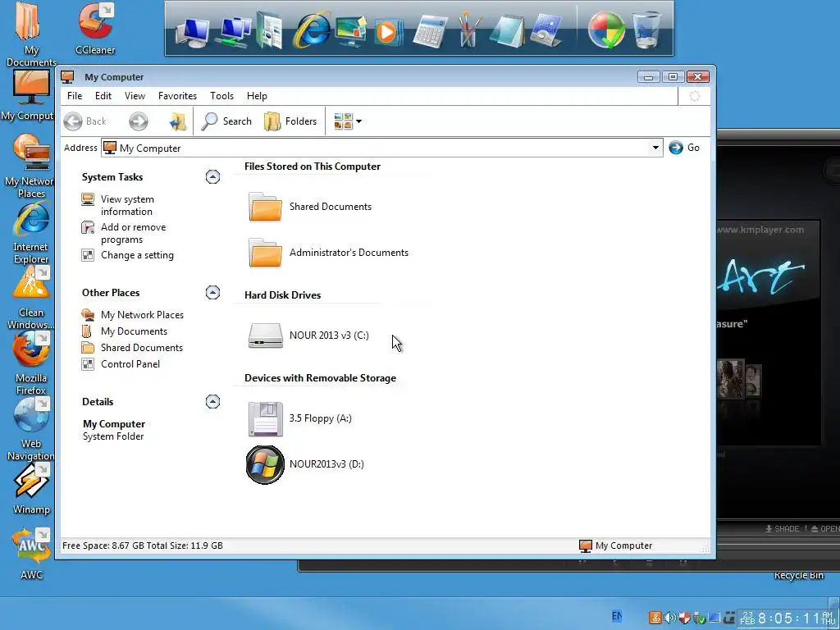Select CCleaner desktop shortcut
Screen dimensions: 840x630
click(x=95, y=29)
